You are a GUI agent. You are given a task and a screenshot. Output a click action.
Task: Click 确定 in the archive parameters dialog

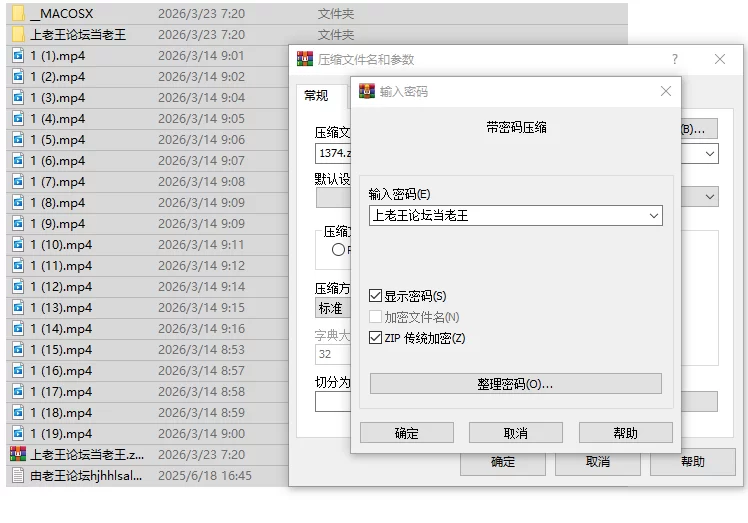503,462
